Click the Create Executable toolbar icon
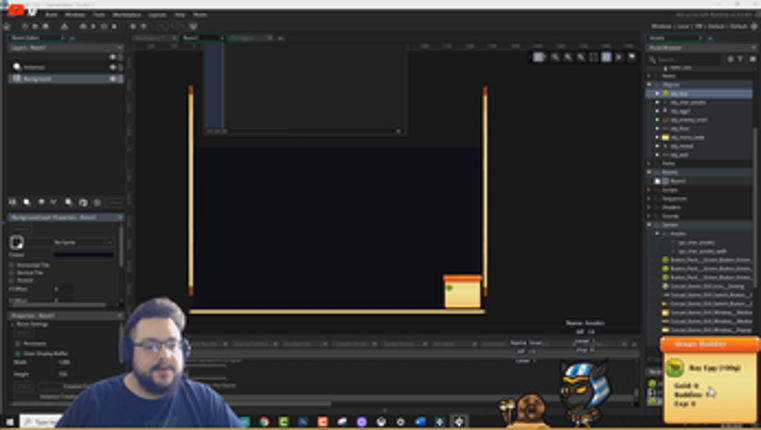This screenshot has height=430, width=761. point(65,26)
